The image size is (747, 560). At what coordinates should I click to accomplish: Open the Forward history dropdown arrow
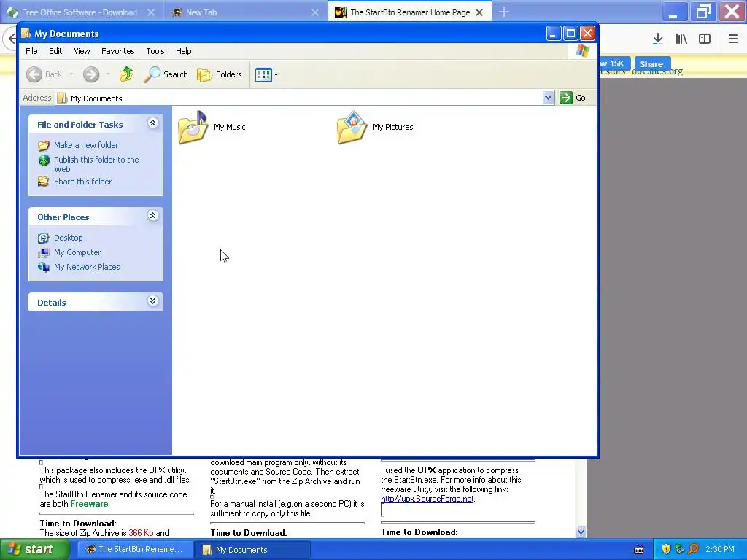(108, 74)
